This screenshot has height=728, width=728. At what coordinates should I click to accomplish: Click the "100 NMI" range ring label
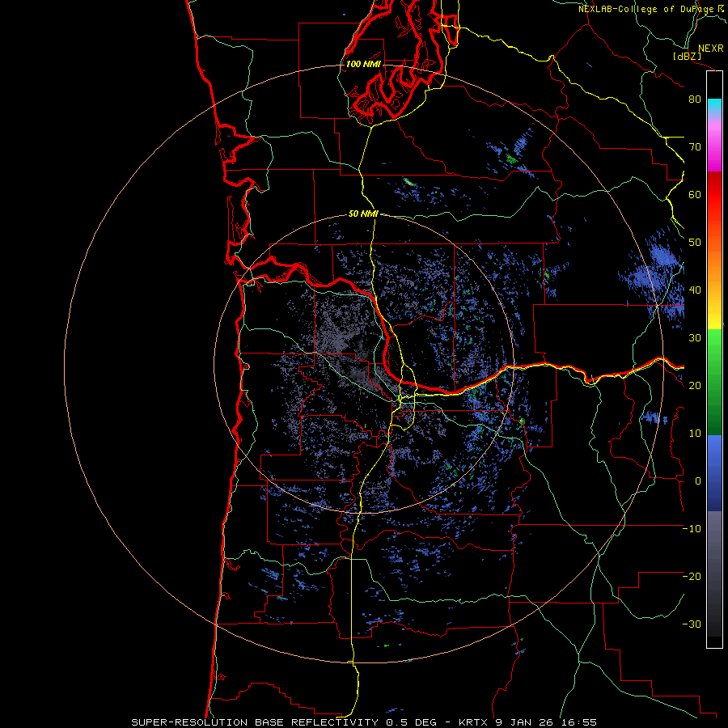point(363,64)
